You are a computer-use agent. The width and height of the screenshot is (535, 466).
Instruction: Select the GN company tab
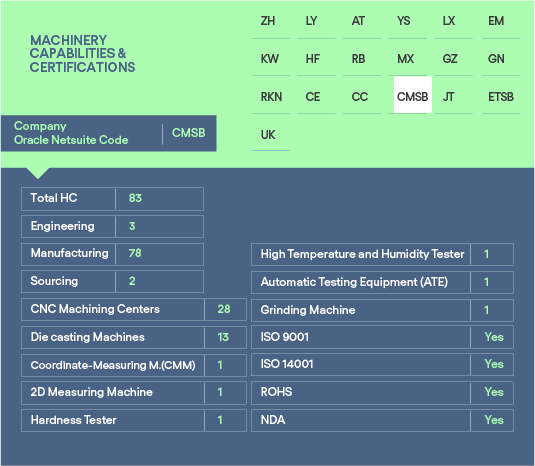click(501, 59)
